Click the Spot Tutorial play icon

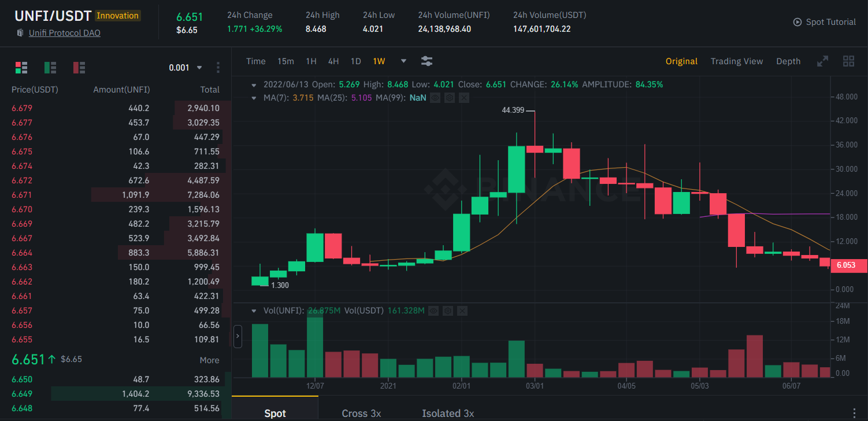797,22
